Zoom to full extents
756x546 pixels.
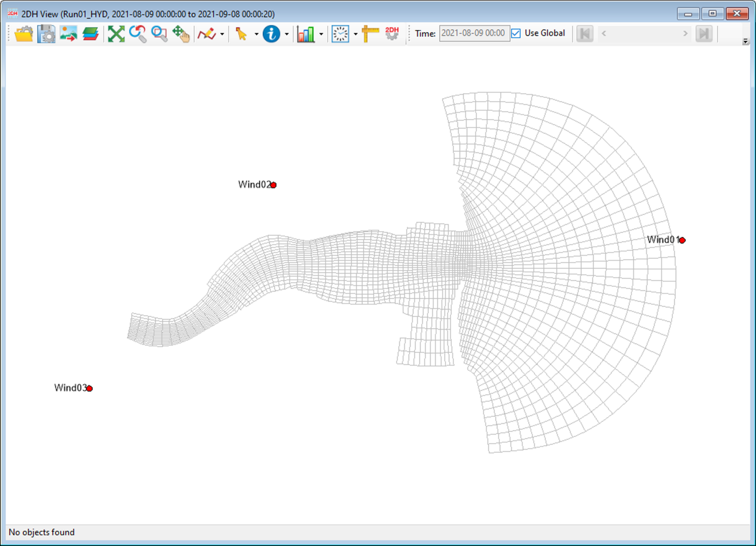[116, 33]
